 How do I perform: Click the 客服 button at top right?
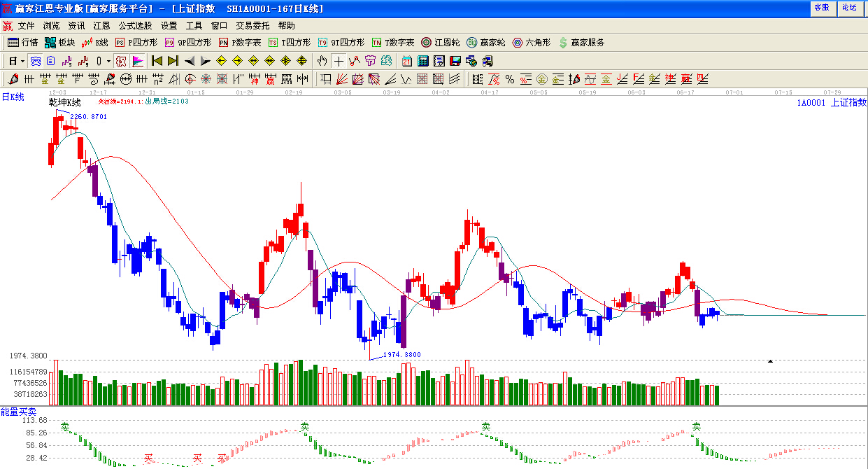click(822, 7)
